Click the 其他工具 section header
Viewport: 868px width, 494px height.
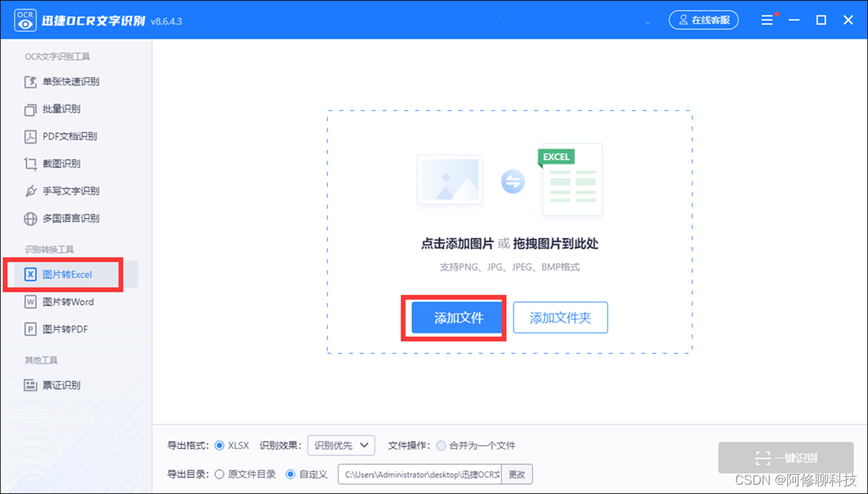tap(41, 360)
